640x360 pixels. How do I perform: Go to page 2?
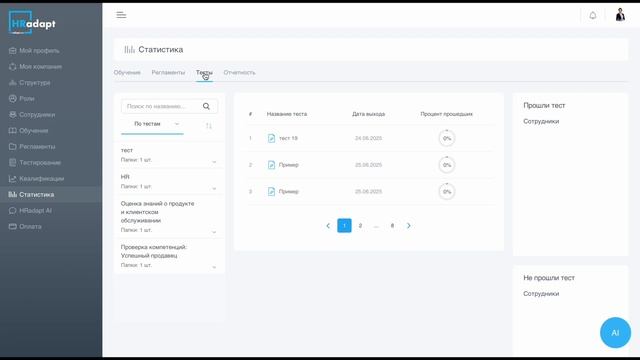click(x=360, y=226)
